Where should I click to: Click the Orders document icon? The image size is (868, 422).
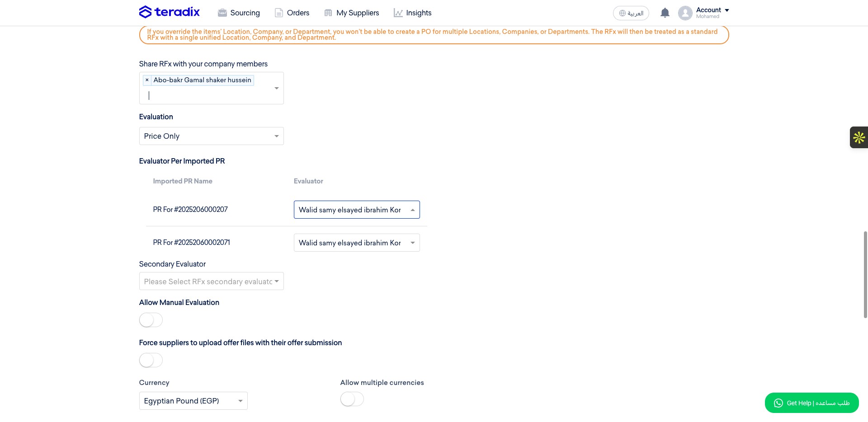(x=279, y=13)
